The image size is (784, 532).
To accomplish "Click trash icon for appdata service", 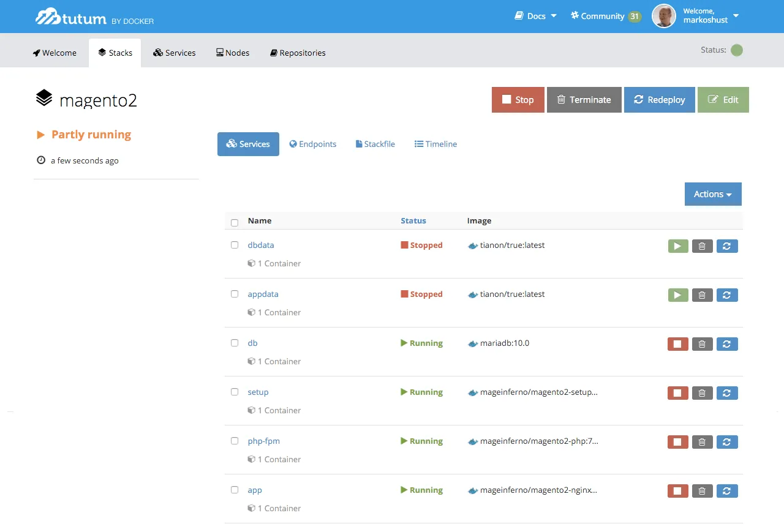I will pyautogui.click(x=702, y=295).
